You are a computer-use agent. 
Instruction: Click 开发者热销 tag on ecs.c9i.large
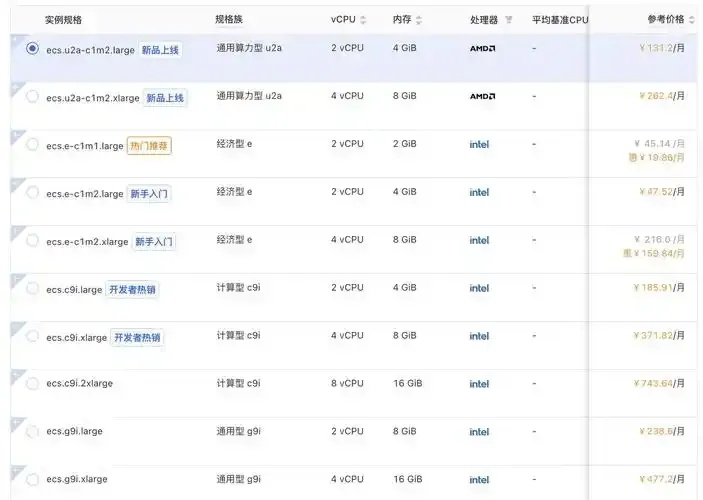coord(132,289)
